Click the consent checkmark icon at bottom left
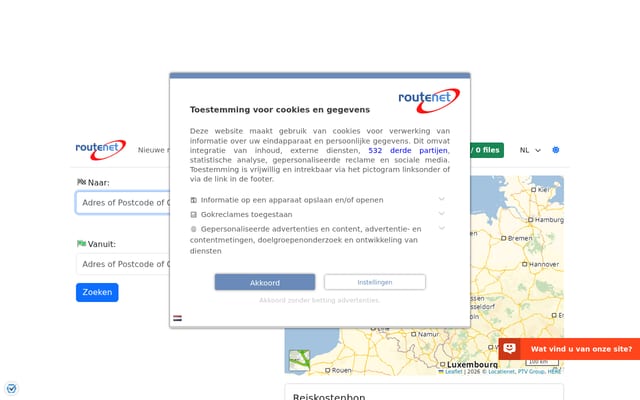Viewport: 640px width, 400px height. pyautogui.click(x=11, y=388)
